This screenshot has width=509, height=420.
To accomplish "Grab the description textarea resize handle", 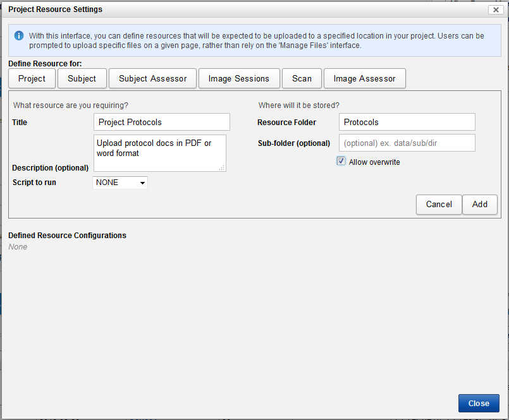I will (x=221, y=167).
